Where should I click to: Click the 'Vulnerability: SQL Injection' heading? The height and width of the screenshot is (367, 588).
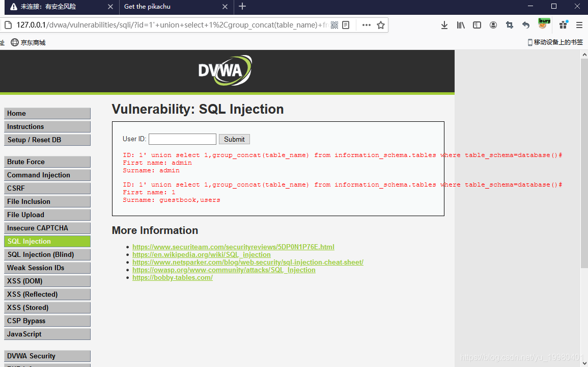198,109
